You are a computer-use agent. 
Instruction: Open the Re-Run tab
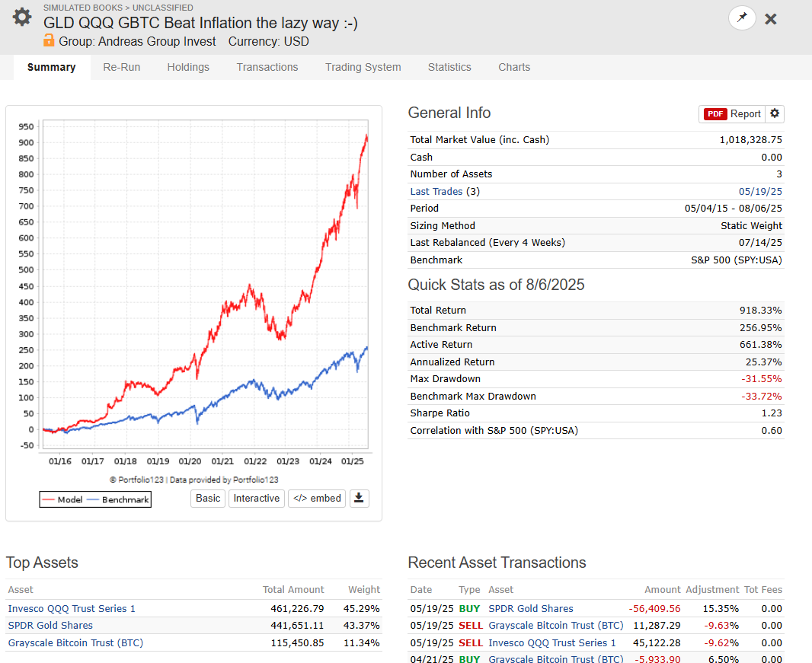click(121, 67)
